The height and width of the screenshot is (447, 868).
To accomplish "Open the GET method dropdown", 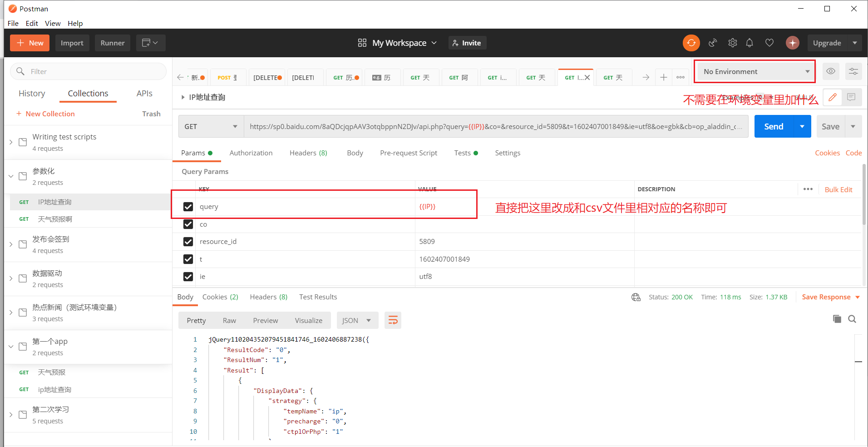I will [211, 126].
